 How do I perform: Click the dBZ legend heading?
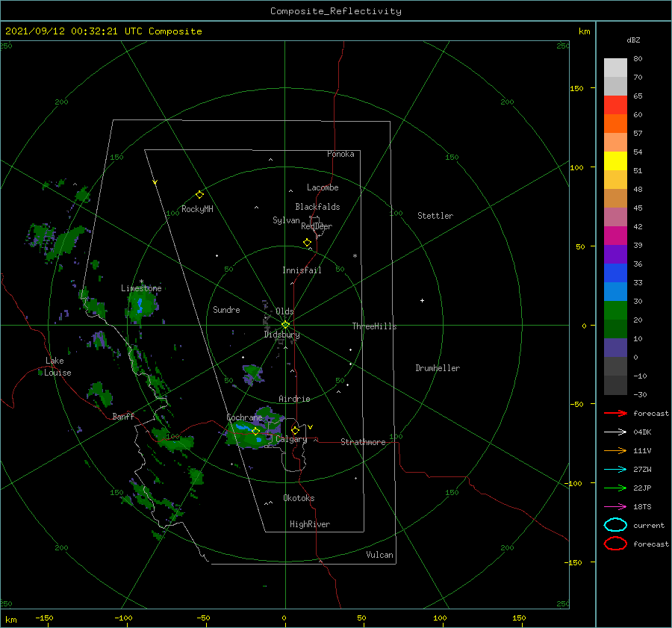[633, 40]
